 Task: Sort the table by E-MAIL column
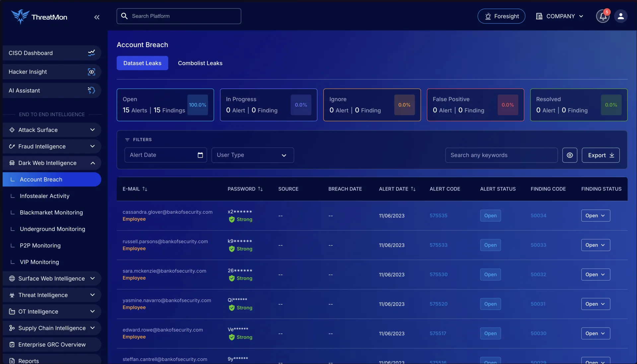tap(145, 189)
